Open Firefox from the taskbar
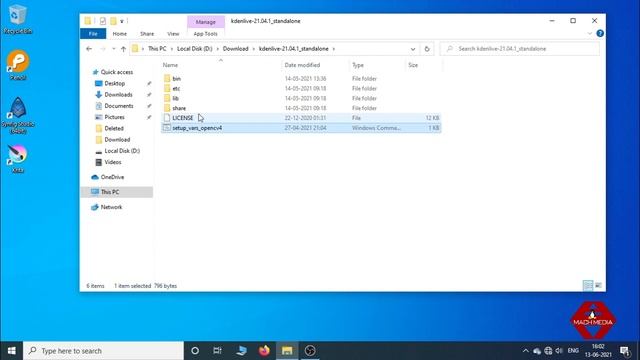 264,351
